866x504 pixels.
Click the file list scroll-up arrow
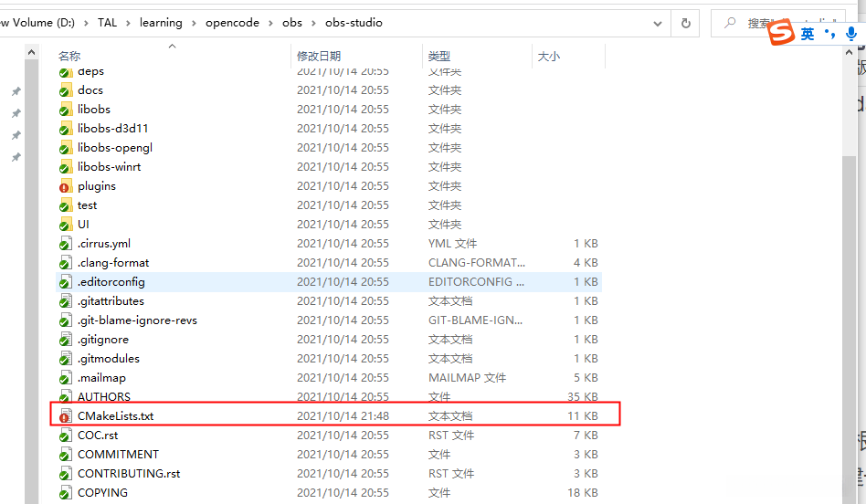pyautogui.click(x=849, y=52)
